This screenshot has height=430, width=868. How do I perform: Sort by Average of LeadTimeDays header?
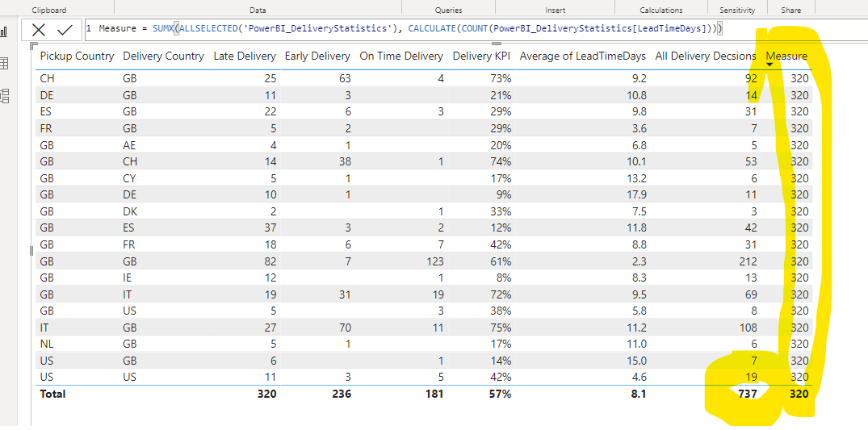click(x=583, y=56)
